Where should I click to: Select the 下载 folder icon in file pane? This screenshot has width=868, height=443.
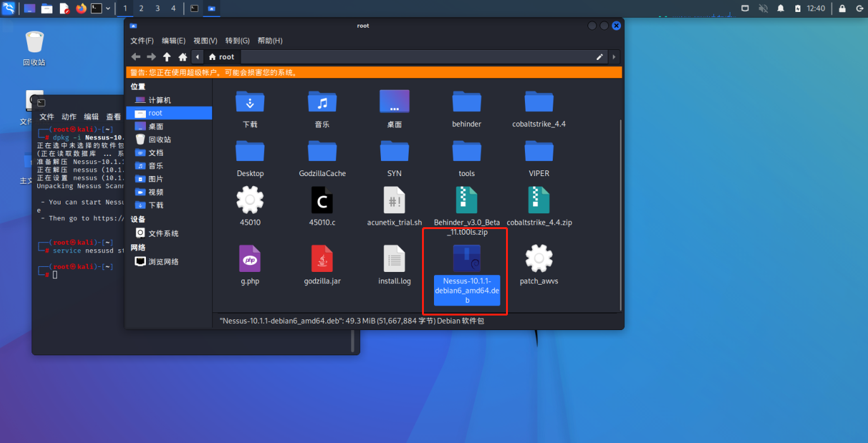250,102
